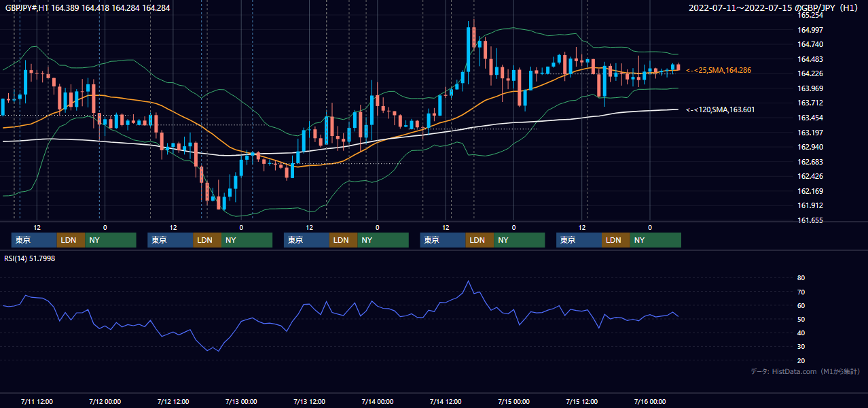Screen dimensions: 868x408
Task: Click RSI scale level 40
Action: pos(801,333)
